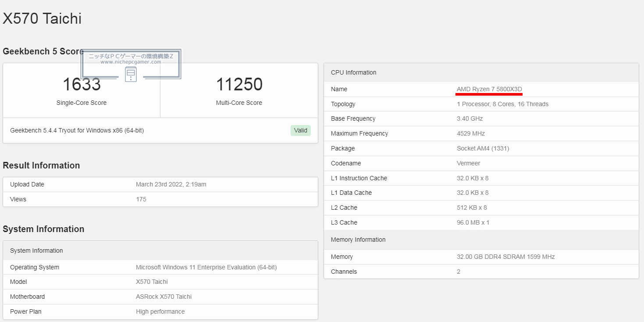Select the X570 Taichi page title heading

pyautogui.click(x=42, y=18)
